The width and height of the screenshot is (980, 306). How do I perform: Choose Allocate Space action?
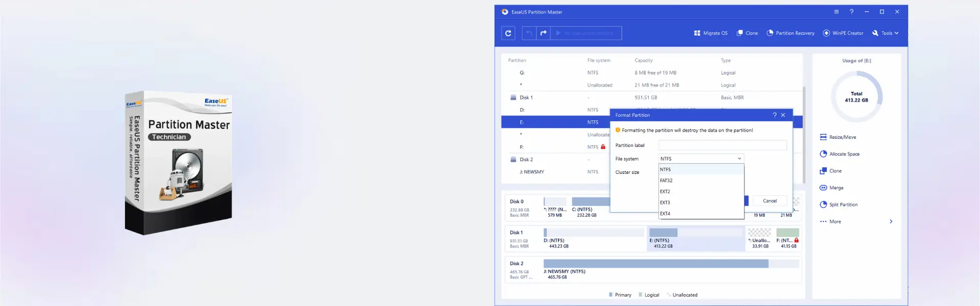(x=840, y=154)
